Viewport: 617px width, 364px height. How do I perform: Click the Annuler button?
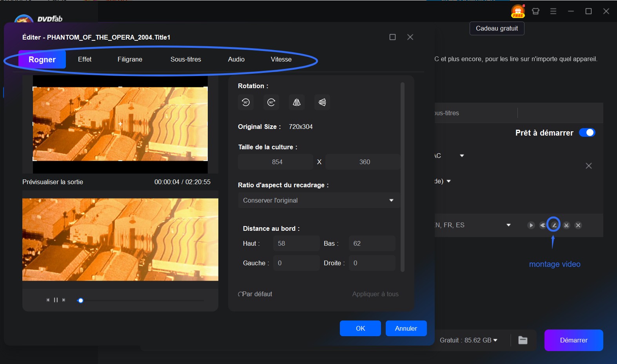pos(406,328)
